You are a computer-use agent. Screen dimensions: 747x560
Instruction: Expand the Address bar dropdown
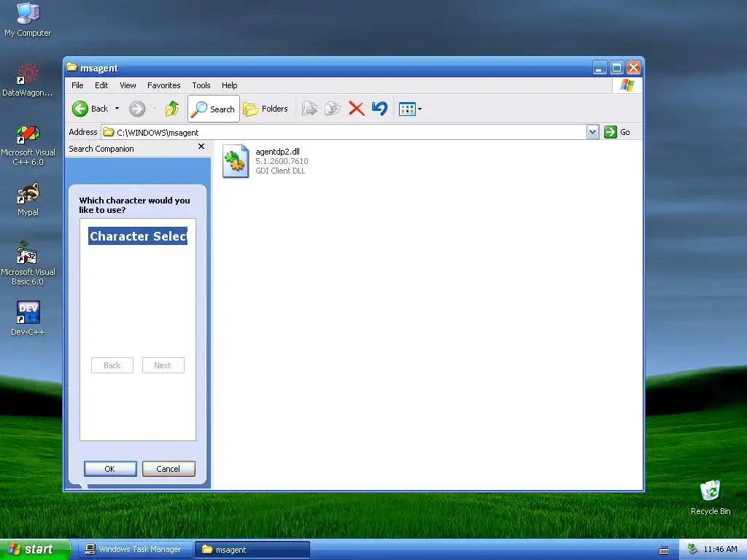592,133
